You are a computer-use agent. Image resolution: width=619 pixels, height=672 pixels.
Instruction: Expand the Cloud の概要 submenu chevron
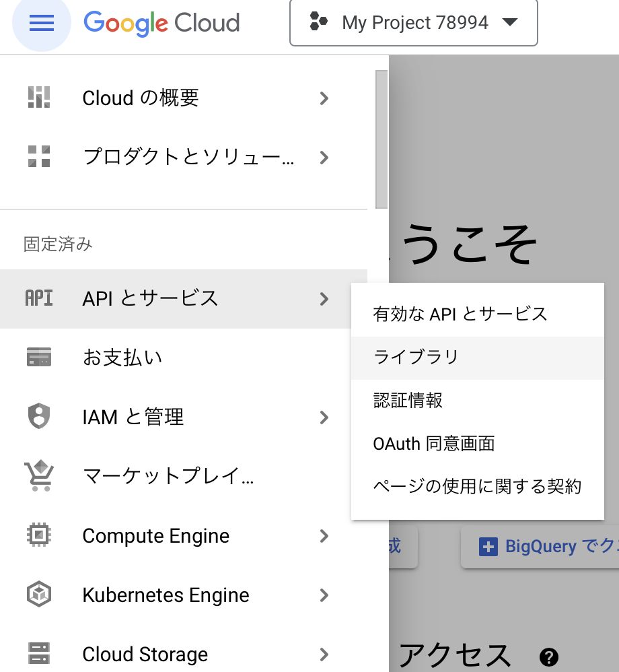(324, 98)
